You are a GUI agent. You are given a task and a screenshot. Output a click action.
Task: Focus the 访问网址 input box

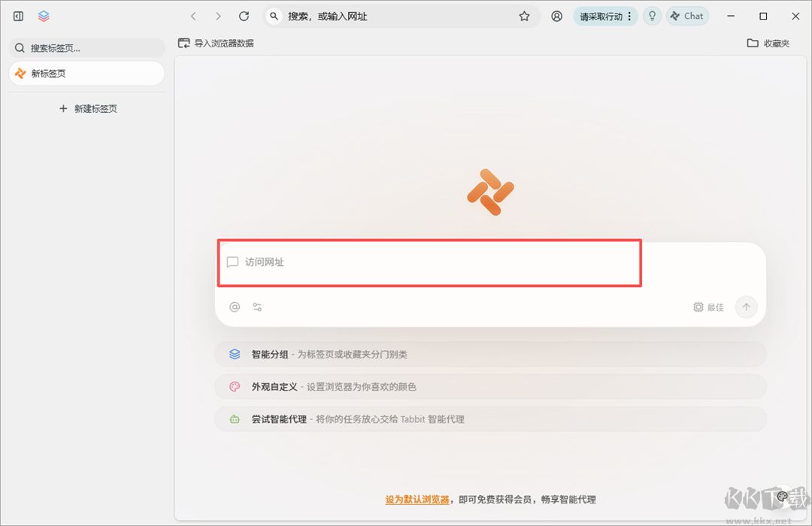tap(430, 262)
